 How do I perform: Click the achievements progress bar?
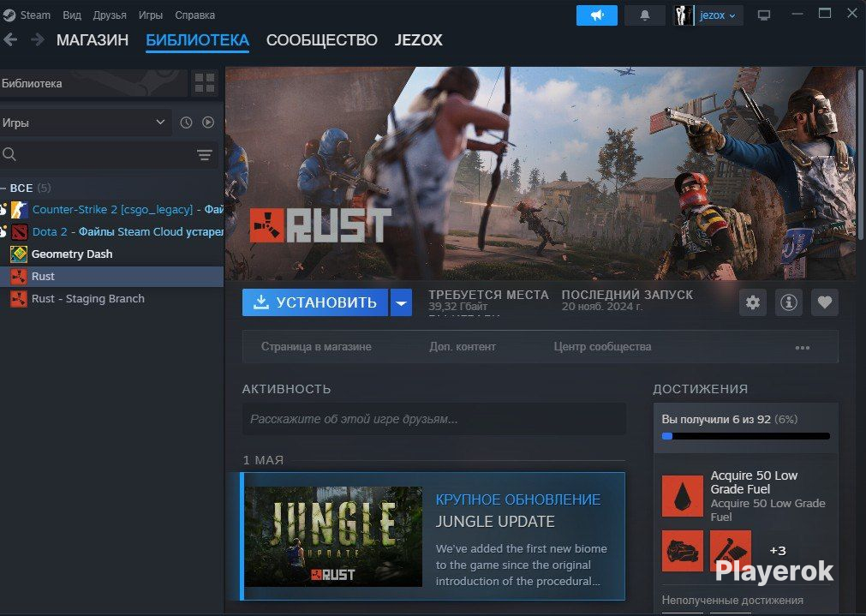[745, 436]
